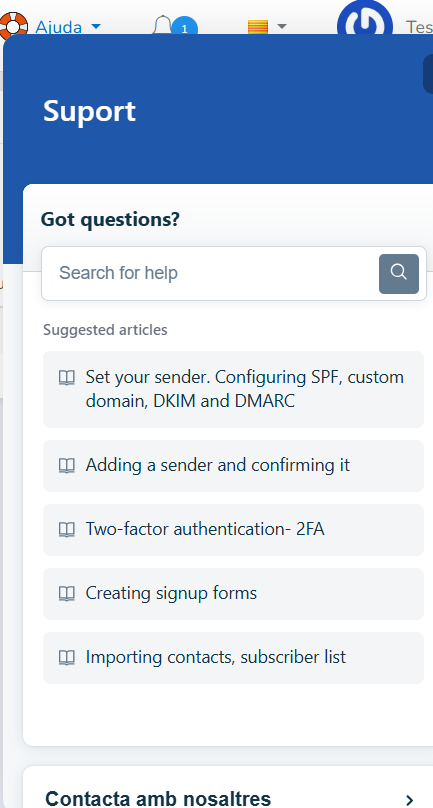433x808 pixels.
Task: Click book icon beside Importing contacts
Action: point(67,657)
